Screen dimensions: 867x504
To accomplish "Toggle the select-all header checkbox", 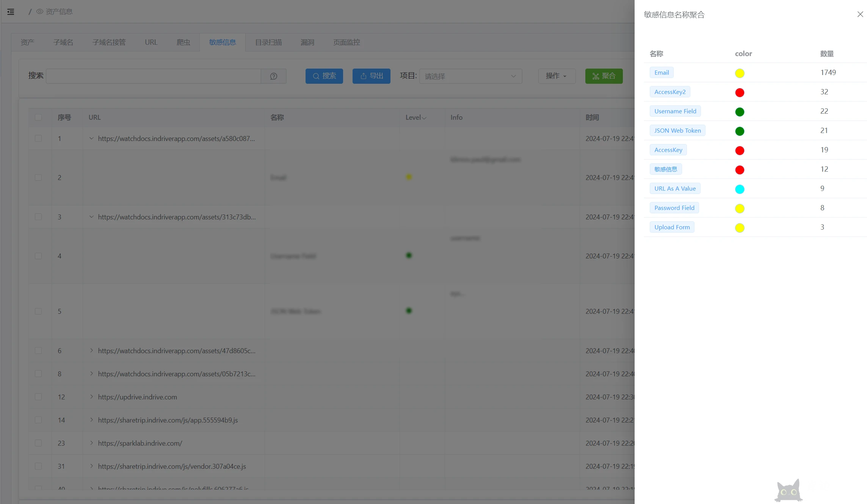I will 38,117.
